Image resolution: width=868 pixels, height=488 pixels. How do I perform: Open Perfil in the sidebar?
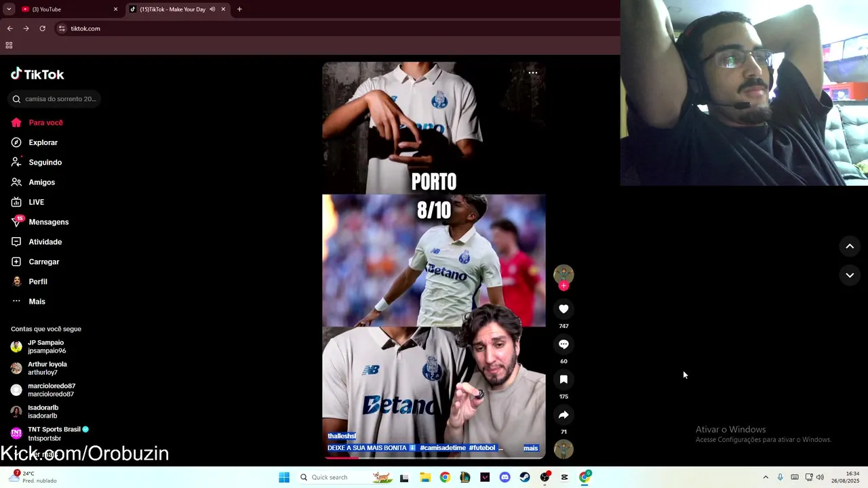tap(29, 281)
